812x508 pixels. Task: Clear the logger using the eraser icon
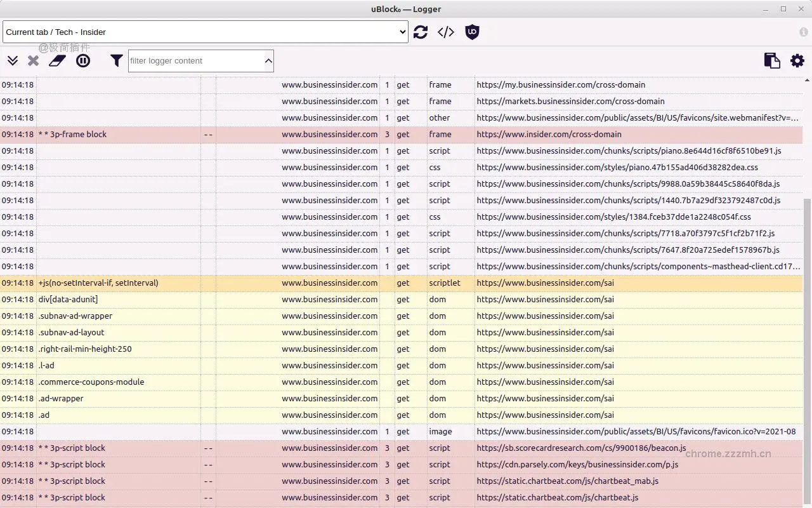point(57,60)
